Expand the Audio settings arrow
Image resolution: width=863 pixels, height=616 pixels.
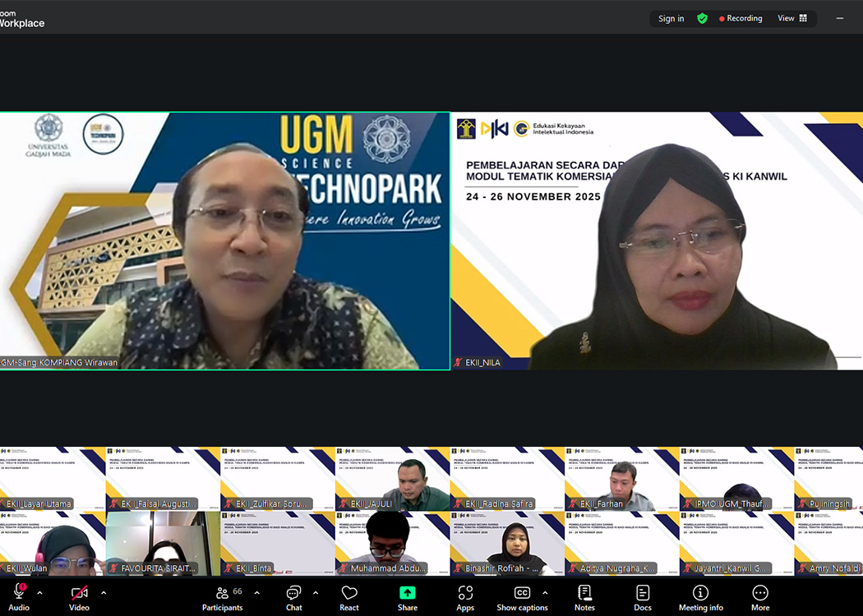pyautogui.click(x=39, y=592)
